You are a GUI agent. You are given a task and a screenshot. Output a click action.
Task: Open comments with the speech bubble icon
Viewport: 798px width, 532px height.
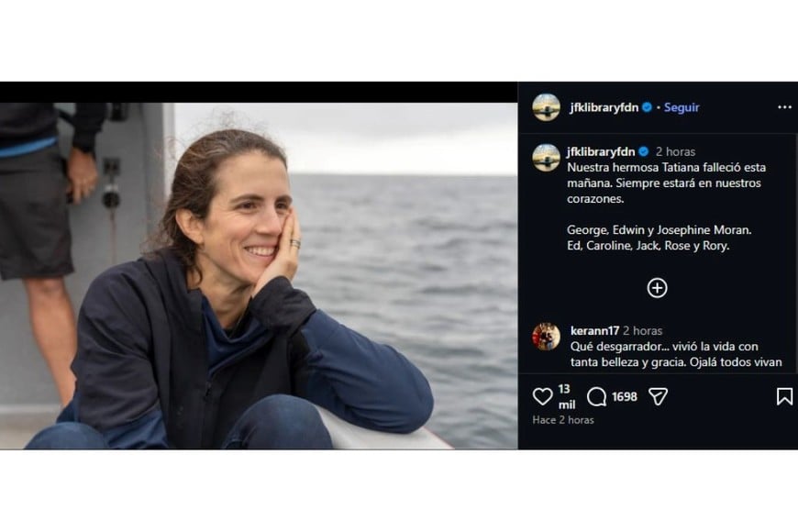596,396
